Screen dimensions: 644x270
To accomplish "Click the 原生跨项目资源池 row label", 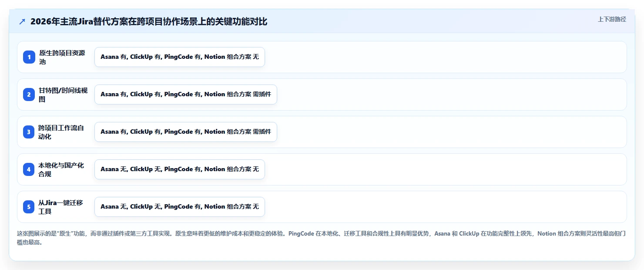I will 62,57.
